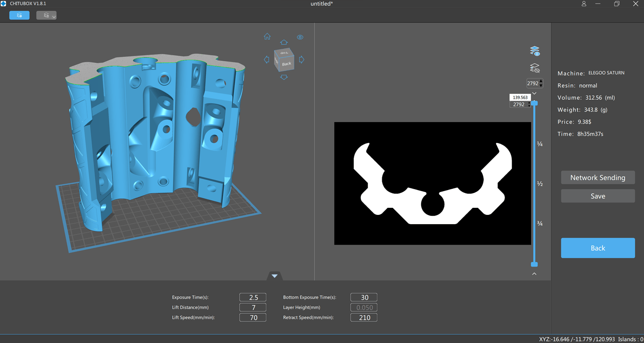This screenshot has width=644, height=343.
Task: Toggle the show-all-layers icon in right panel
Action: (534, 50)
